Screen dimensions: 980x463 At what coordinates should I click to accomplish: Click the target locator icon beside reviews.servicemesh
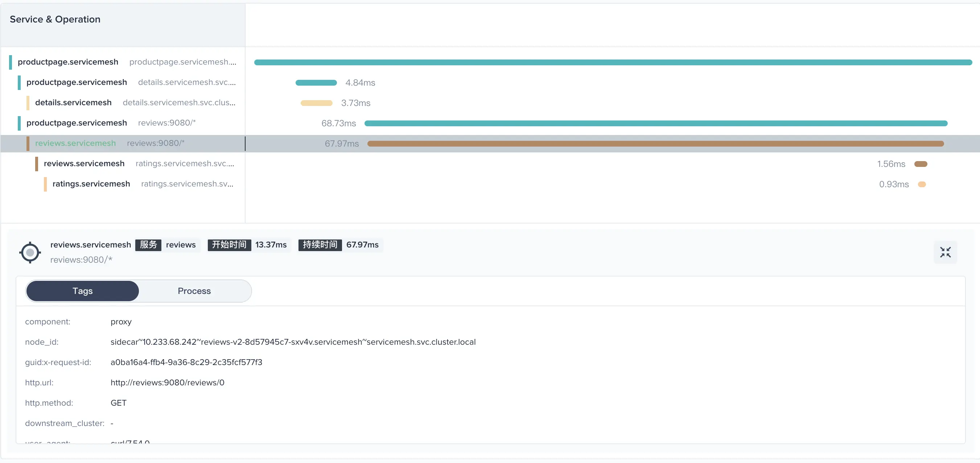[x=30, y=253]
